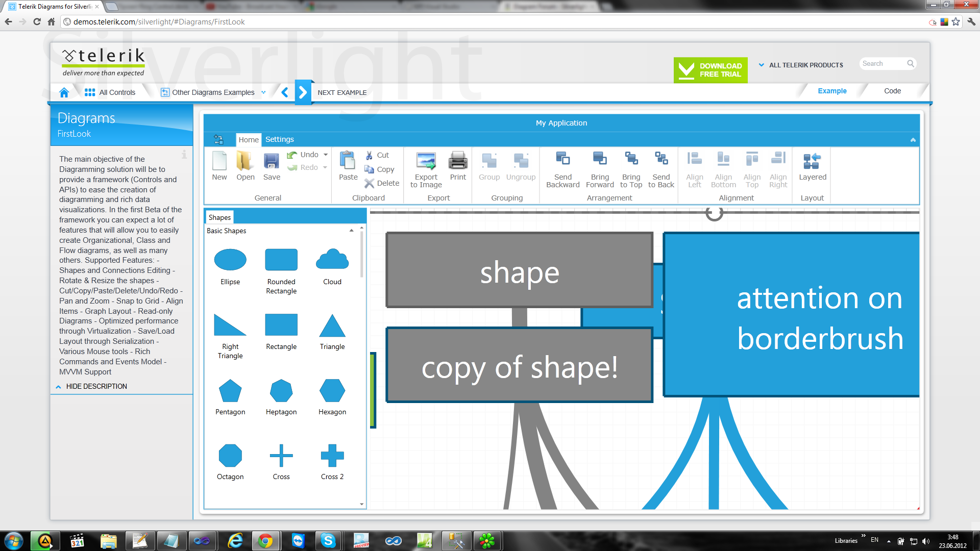Select the Cloud shape in toolbox
Viewport: 980px width, 551px height.
tap(332, 260)
